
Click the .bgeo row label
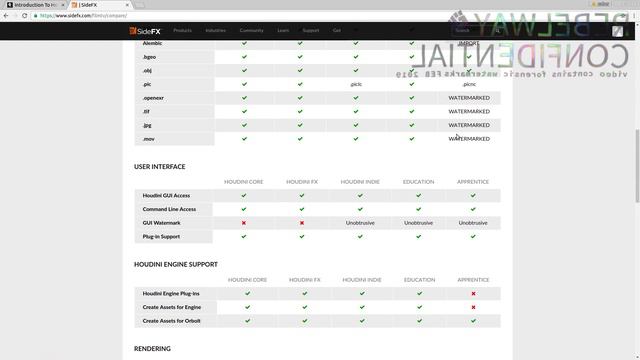click(149, 57)
